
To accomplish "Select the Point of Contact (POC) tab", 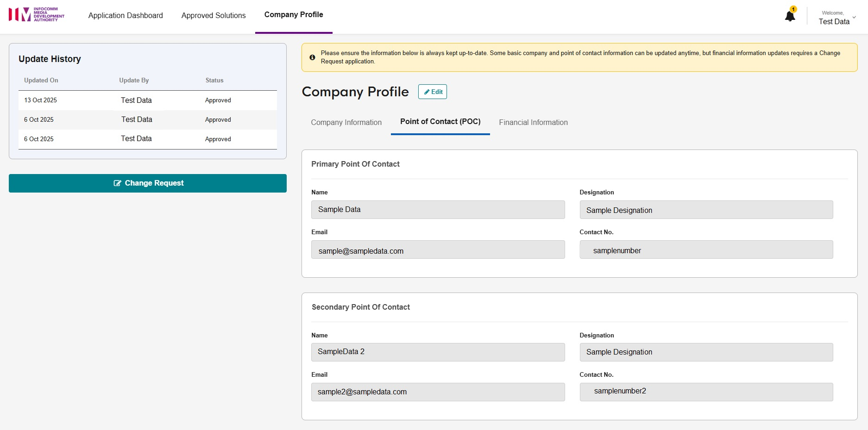I will click(x=440, y=122).
